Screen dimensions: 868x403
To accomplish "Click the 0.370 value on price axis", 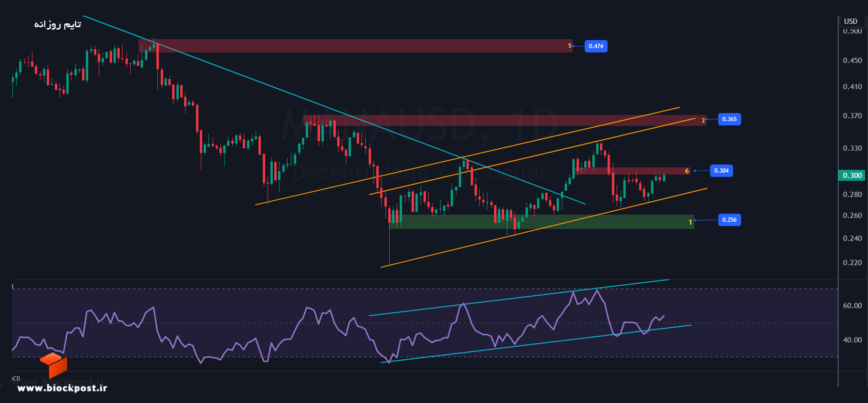I will tap(852, 116).
